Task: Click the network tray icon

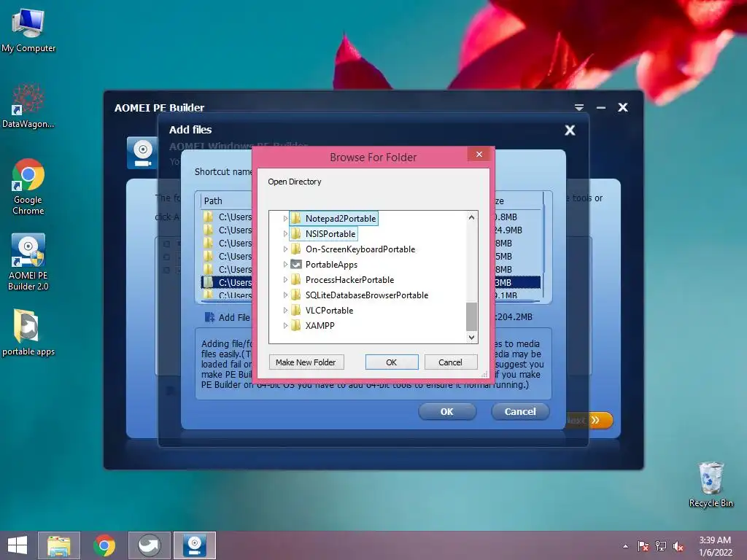Action: (661, 546)
